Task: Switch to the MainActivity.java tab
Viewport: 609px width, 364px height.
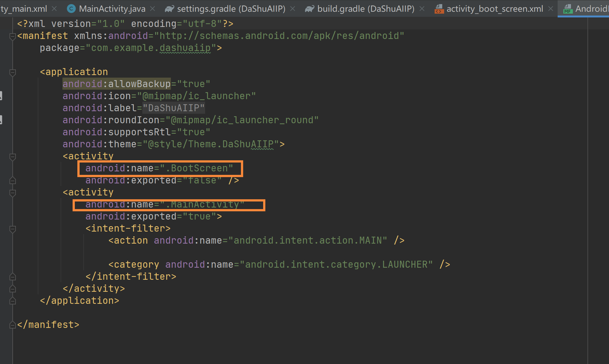Action: click(112, 9)
